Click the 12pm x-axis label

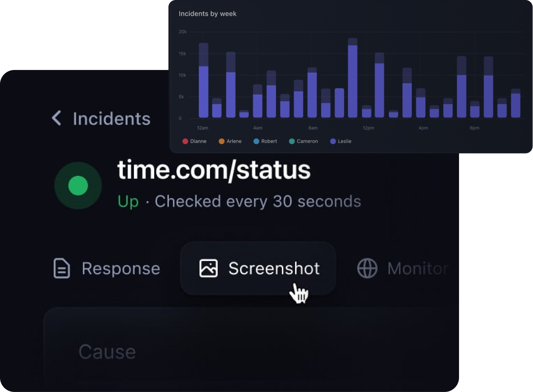pyautogui.click(x=368, y=128)
